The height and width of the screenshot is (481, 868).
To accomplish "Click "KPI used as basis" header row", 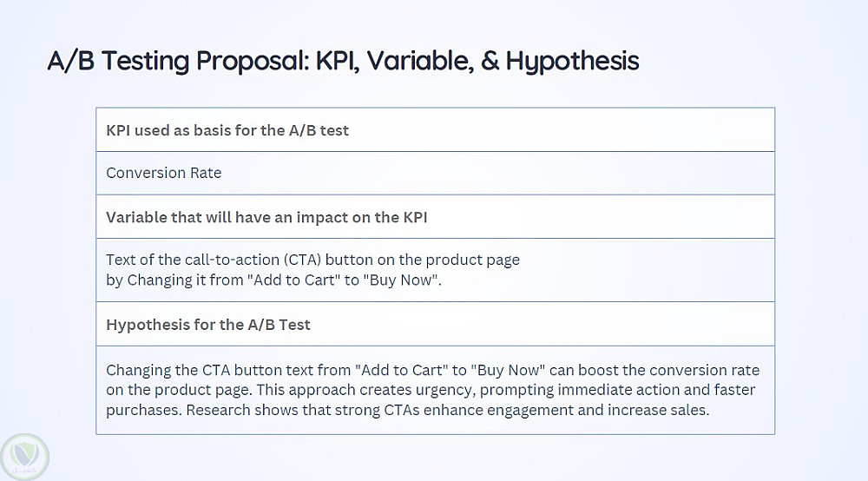I will point(227,130).
